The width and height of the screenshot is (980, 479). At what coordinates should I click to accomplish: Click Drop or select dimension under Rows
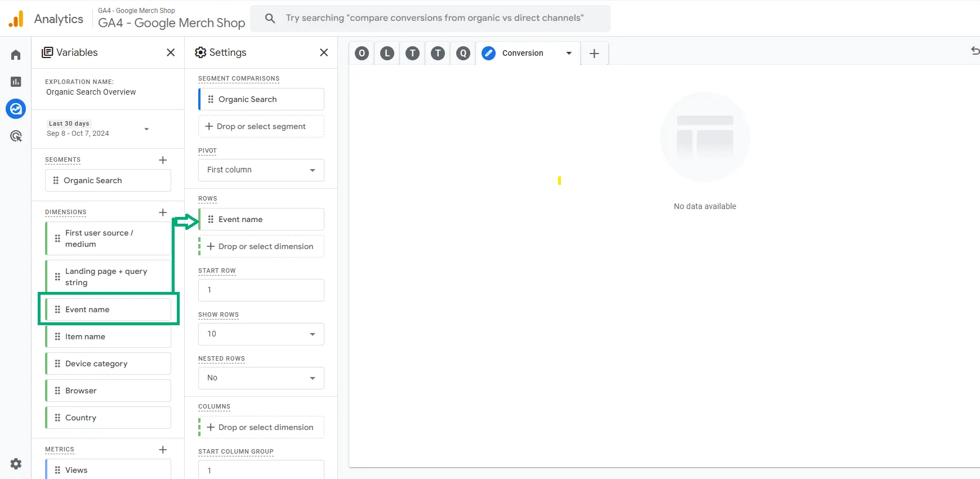(x=261, y=246)
